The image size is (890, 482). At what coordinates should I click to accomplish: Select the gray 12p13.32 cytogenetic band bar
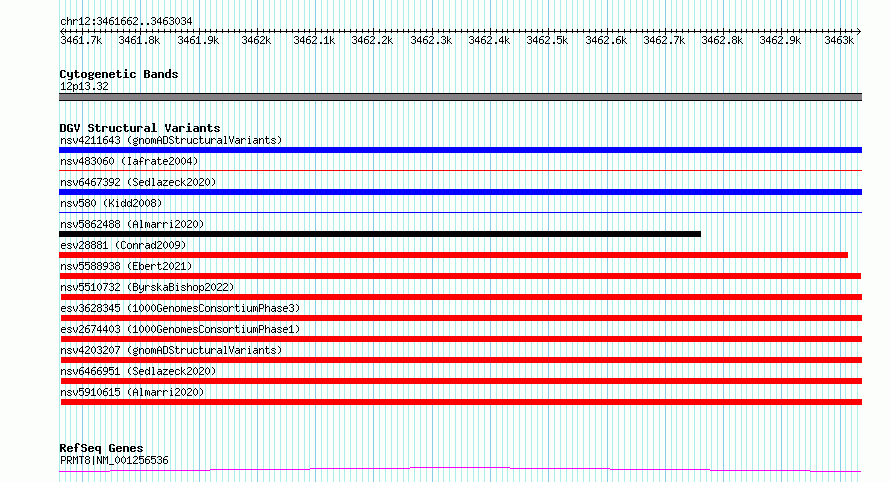point(460,97)
